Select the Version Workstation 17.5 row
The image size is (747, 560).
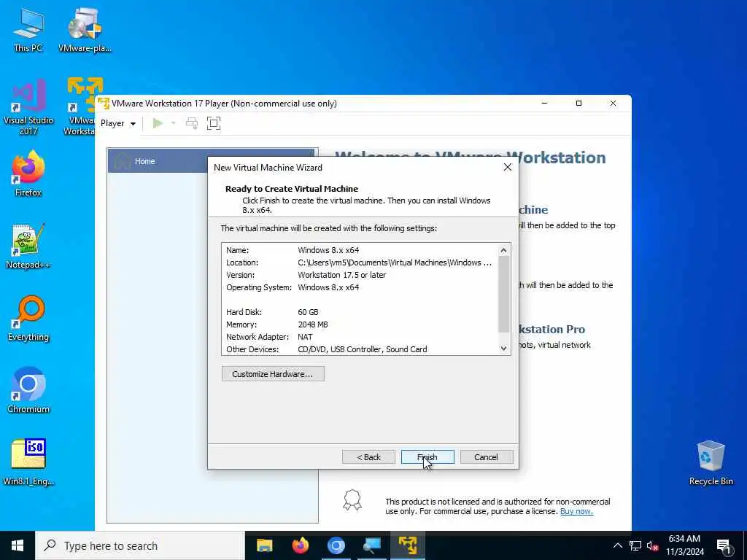tap(360, 275)
